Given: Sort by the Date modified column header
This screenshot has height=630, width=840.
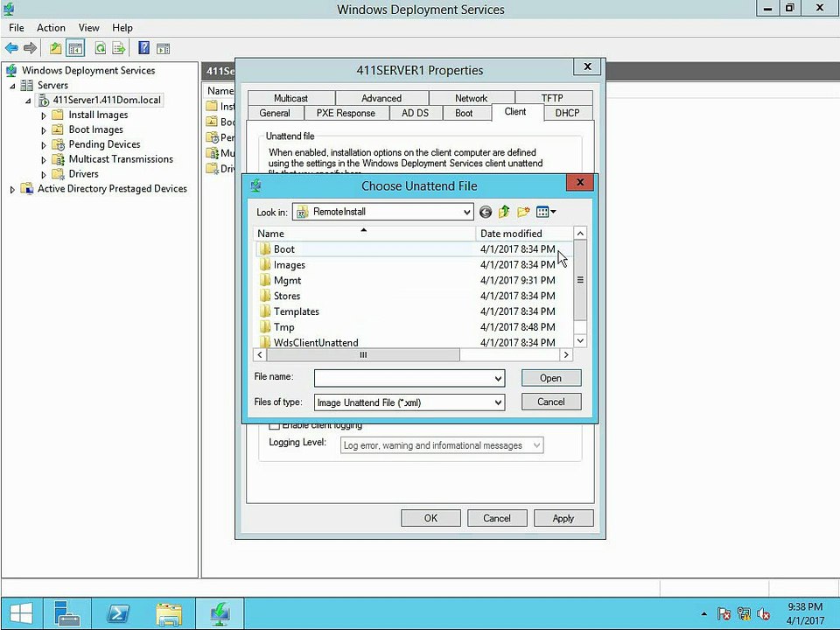Looking at the screenshot, I should point(524,234).
